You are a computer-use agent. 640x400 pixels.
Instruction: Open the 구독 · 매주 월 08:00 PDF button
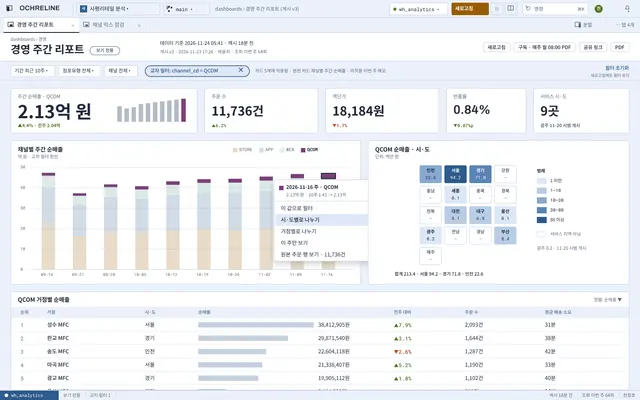tap(544, 47)
